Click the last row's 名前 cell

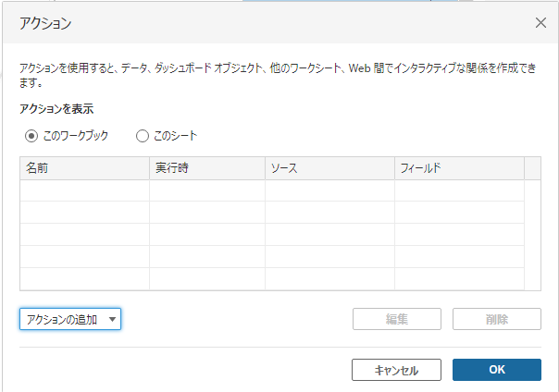(84, 279)
